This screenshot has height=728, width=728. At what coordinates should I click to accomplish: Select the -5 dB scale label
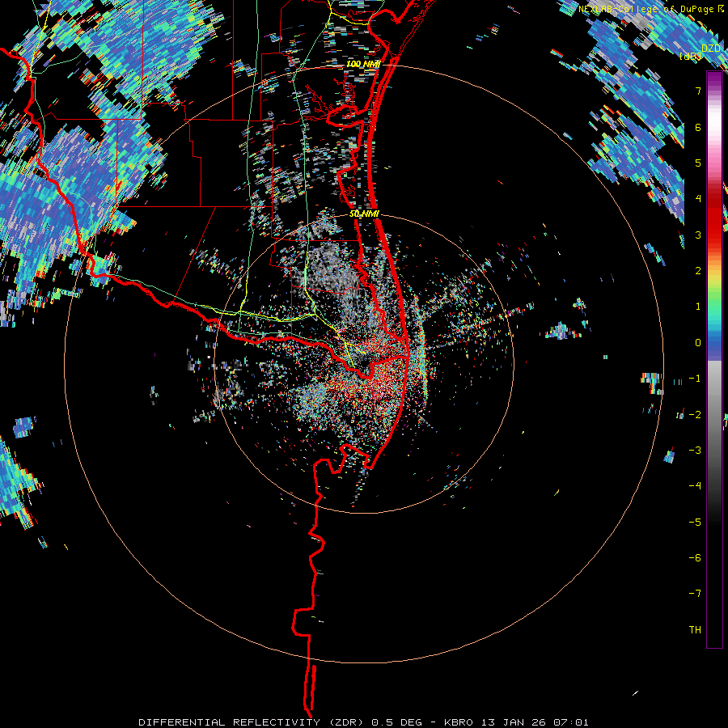tap(695, 523)
